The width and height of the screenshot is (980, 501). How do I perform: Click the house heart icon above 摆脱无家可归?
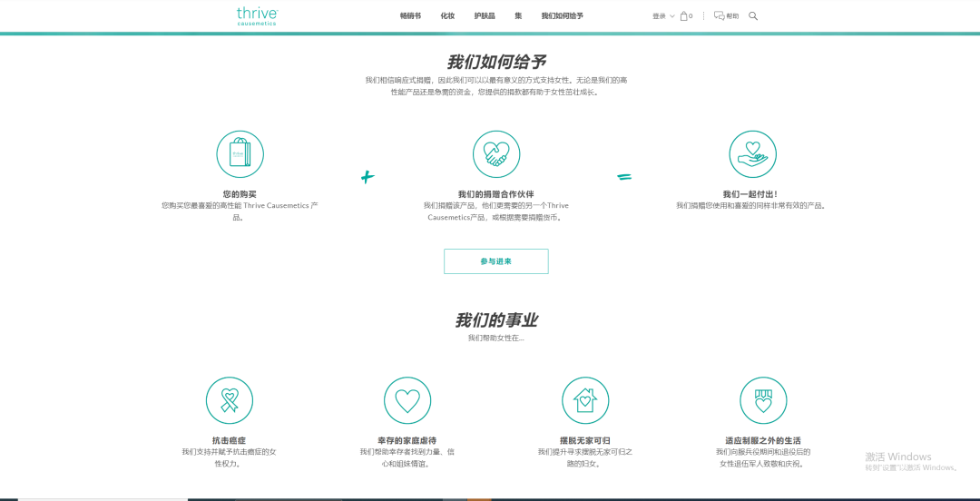coord(585,400)
